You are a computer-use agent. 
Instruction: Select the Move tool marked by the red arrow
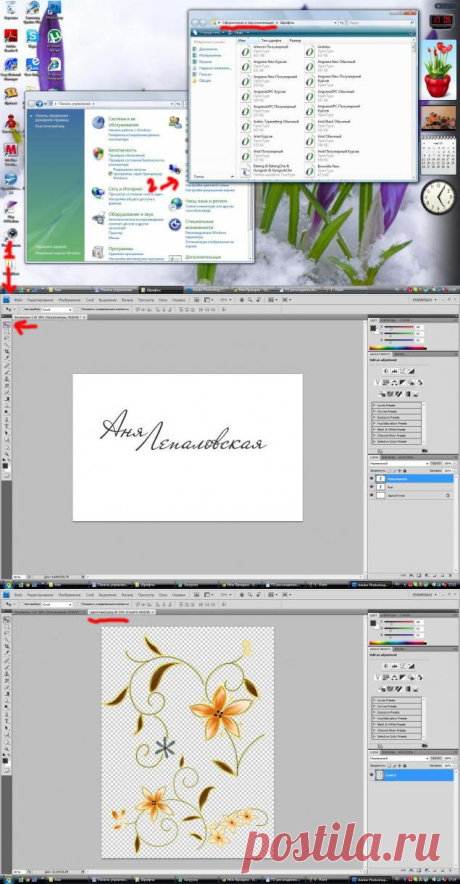[7, 325]
